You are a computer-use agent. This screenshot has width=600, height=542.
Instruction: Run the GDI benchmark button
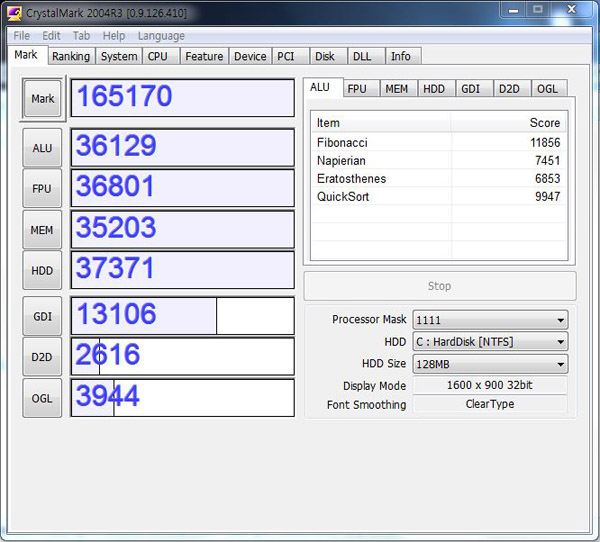click(x=42, y=316)
